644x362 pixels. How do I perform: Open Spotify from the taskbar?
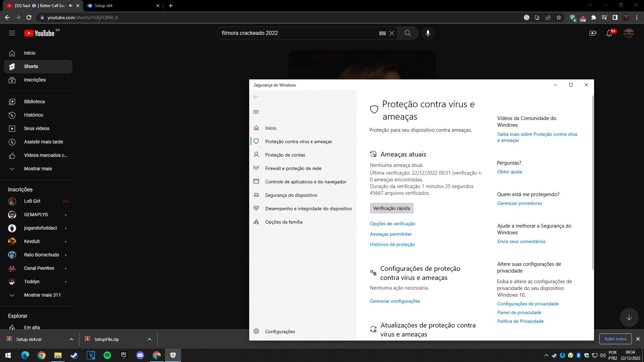107,355
